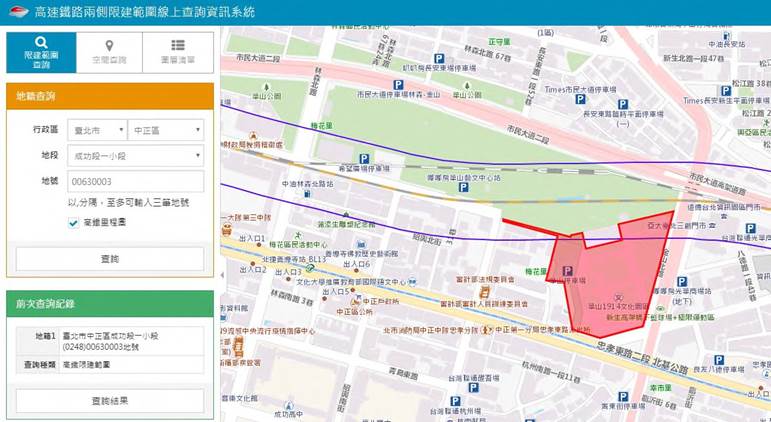Click the 華山191.4文化園區 landmark icon
Viewport: 771px width, 422px height.
pos(619,297)
